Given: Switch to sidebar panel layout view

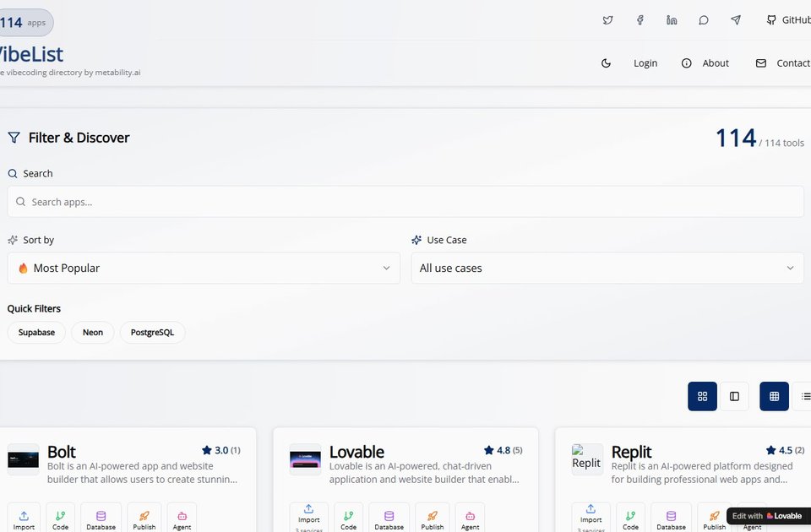Looking at the screenshot, I should click(734, 397).
